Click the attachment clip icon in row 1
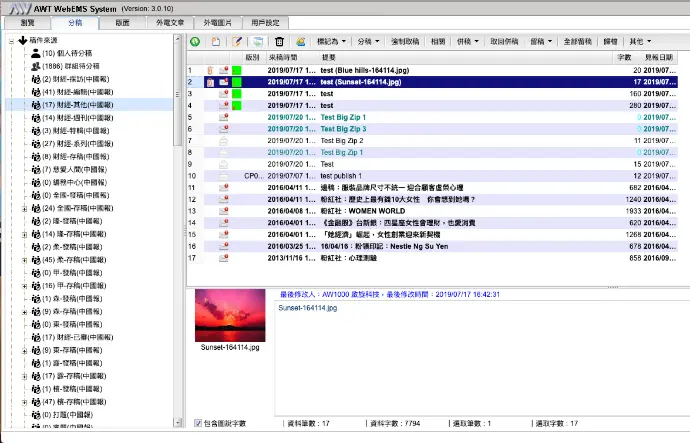The height and width of the screenshot is (443, 690). pyautogui.click(x=210, y=70)
